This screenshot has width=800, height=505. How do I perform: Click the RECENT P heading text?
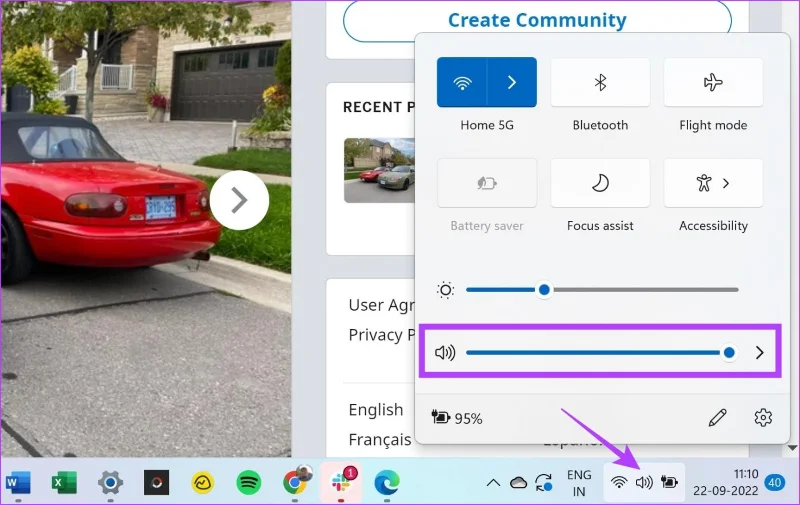point(379,107)
